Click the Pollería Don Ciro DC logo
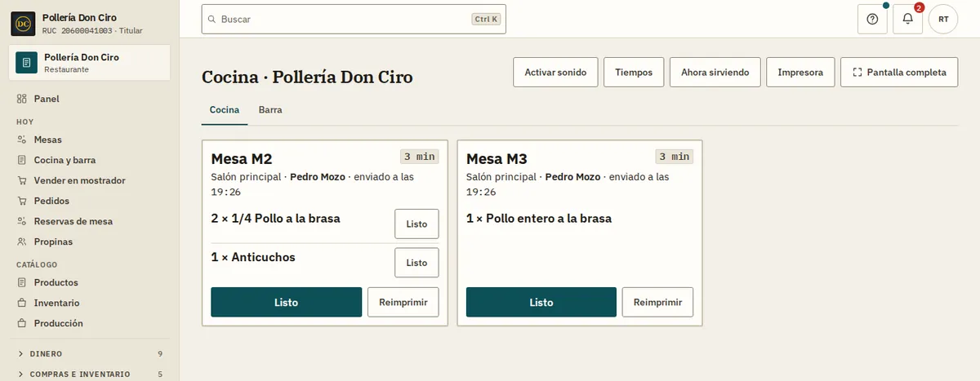The image size is (980, 381). point(22,23)
